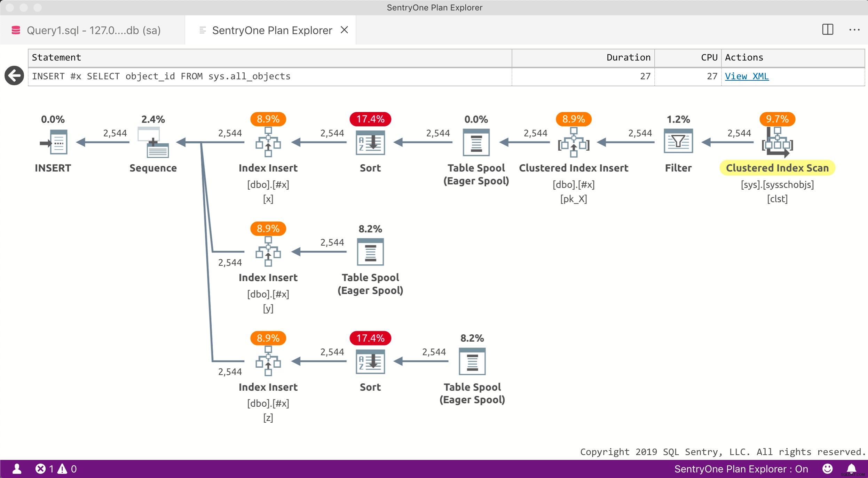The width and height of the screenshot is (868, 478).
Task: Open the View XML link
Action: coord(747,76)
